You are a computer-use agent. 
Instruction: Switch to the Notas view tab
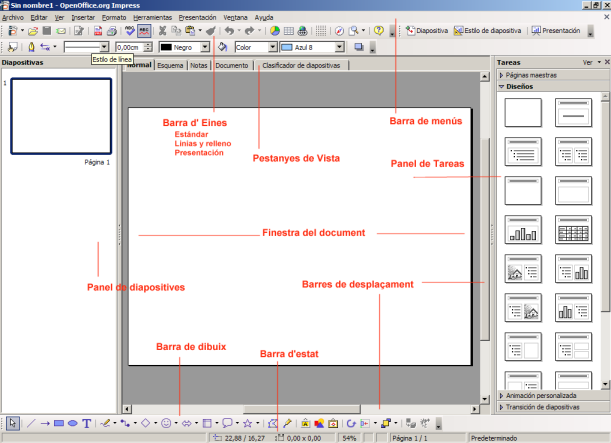click(x=199, y=65)
